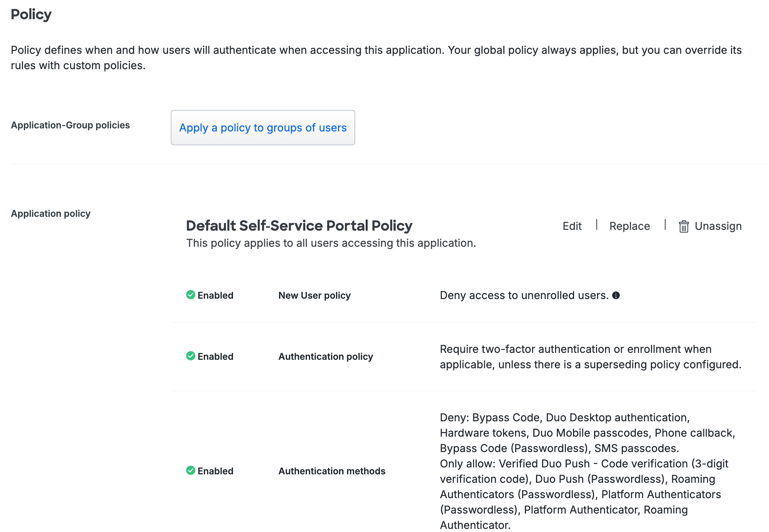Click "Apply a policy to groups of users"

[x=263, y=127]
